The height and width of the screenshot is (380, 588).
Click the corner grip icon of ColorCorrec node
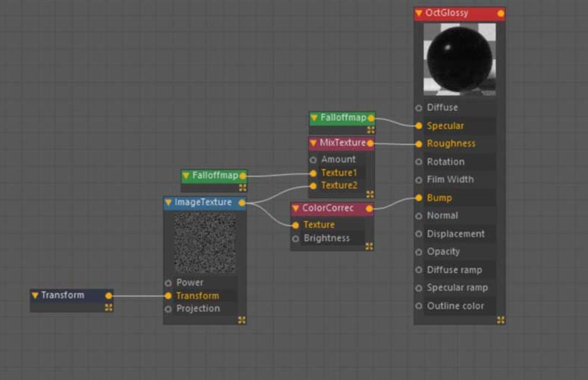[x=369, y=246]
